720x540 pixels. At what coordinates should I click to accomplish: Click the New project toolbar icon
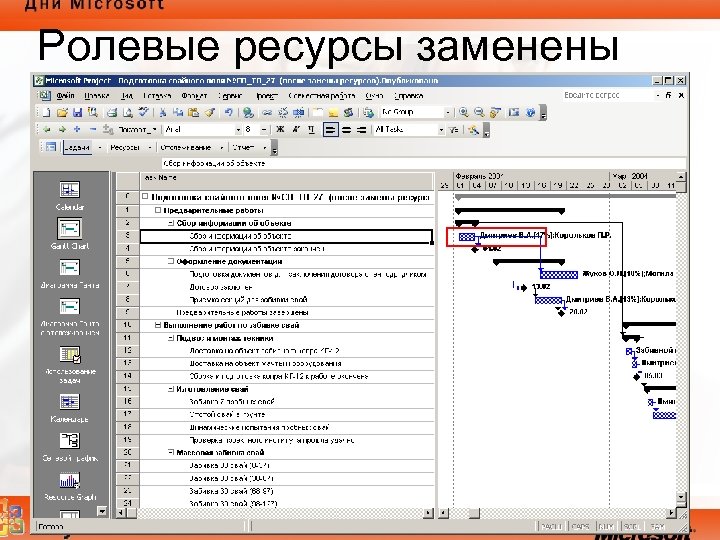point(46,112)
